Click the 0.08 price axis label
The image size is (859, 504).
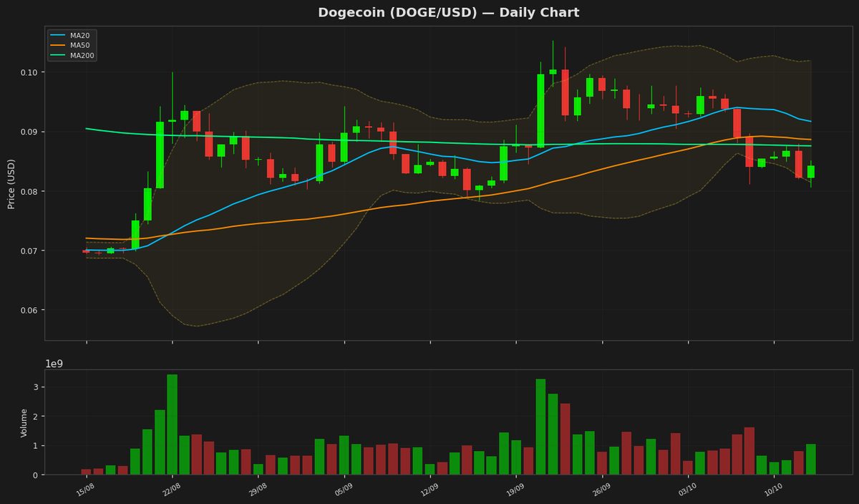click(29, 192)
